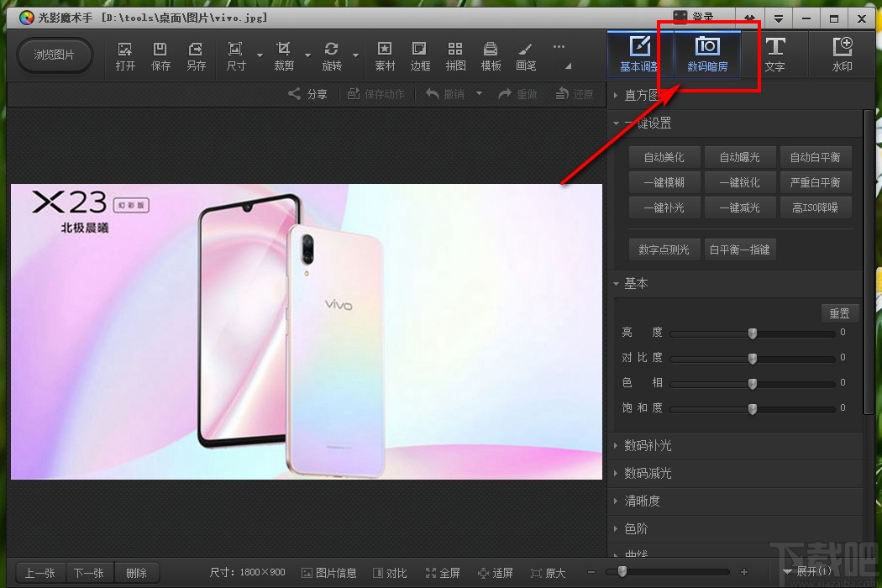Click the 一键补光 button
The width and height of the screenshot is (882, 588).
pyautogui.click(x=664, y=207)
